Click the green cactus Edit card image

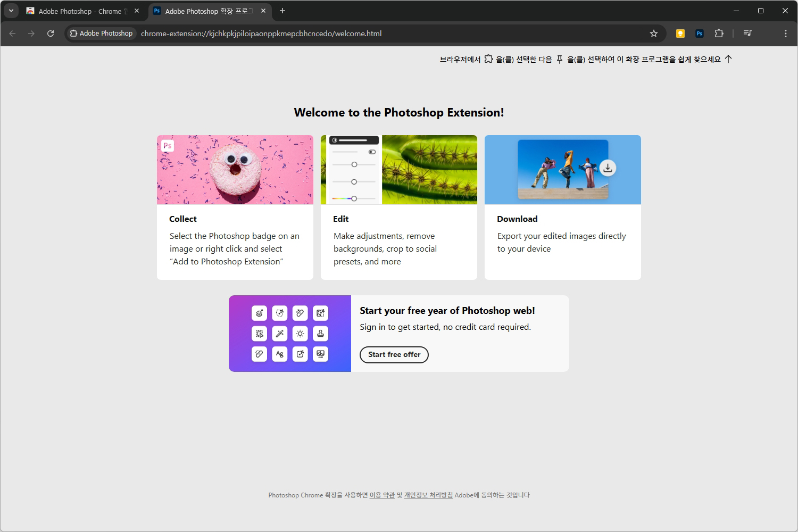coord(399,170)
